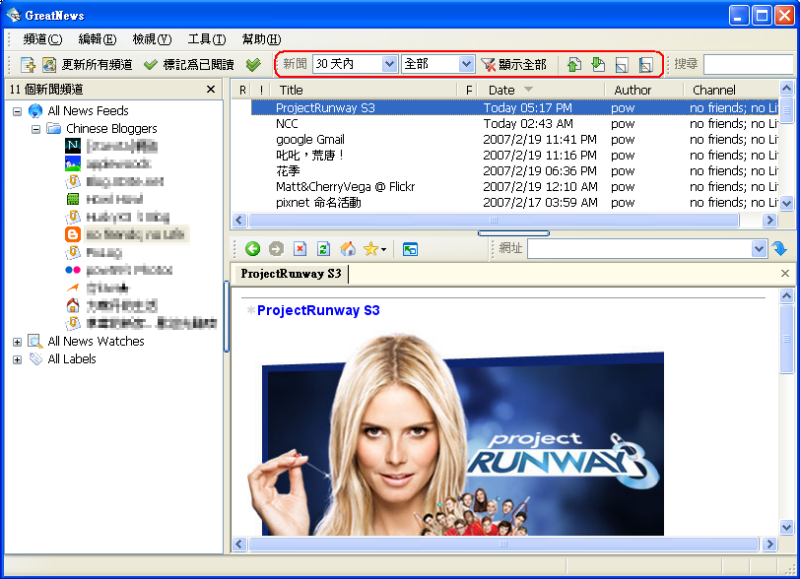Sort the list by Date column
The width and height of the screenshot is (800, 579).
[543, 90]
